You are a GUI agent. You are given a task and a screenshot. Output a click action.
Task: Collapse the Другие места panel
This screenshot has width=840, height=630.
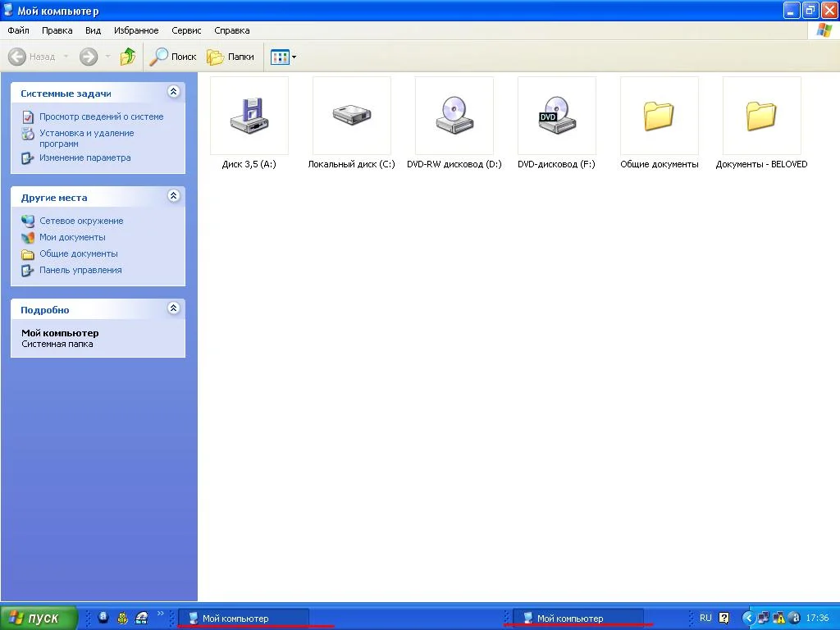tap(173, 195)
